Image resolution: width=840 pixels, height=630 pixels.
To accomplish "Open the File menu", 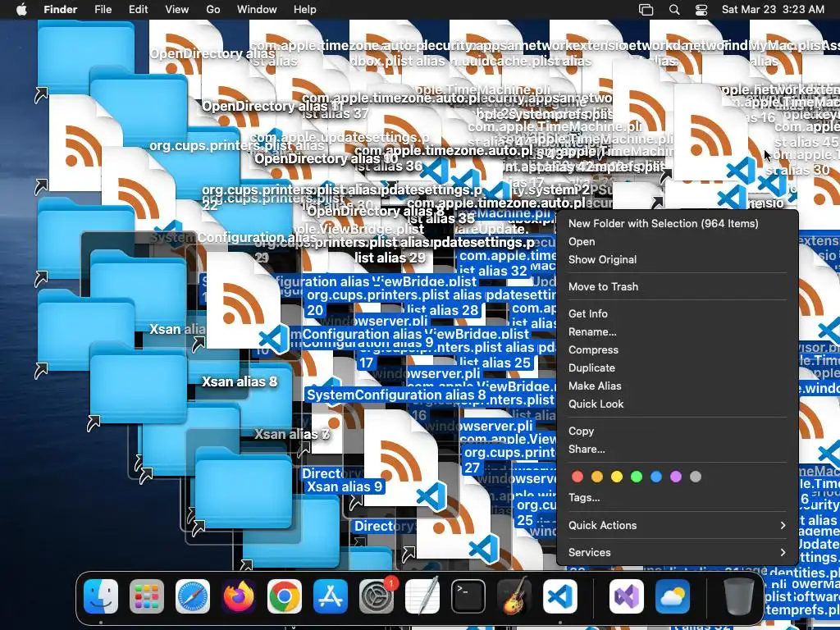I will (x=103, y=10).
